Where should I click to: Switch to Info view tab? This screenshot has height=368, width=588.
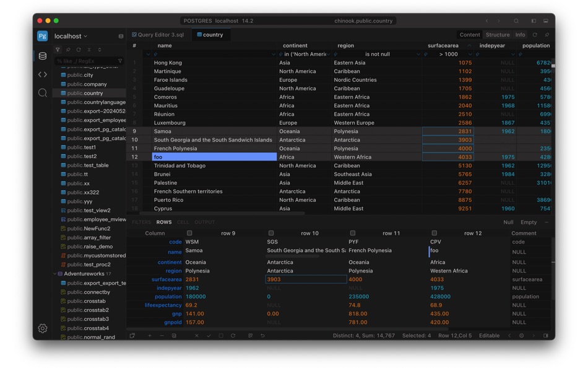520,35
